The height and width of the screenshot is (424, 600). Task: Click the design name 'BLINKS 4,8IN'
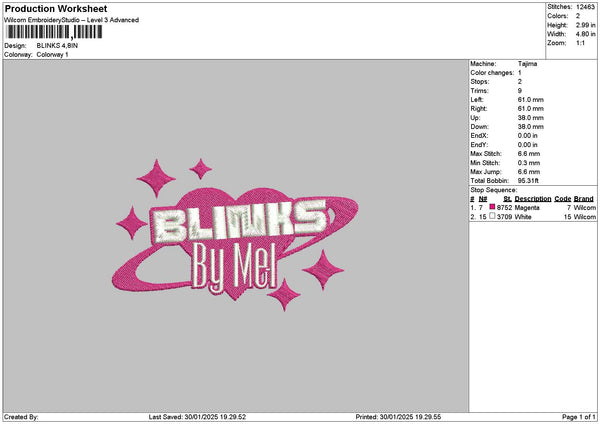tap(57, 46)
